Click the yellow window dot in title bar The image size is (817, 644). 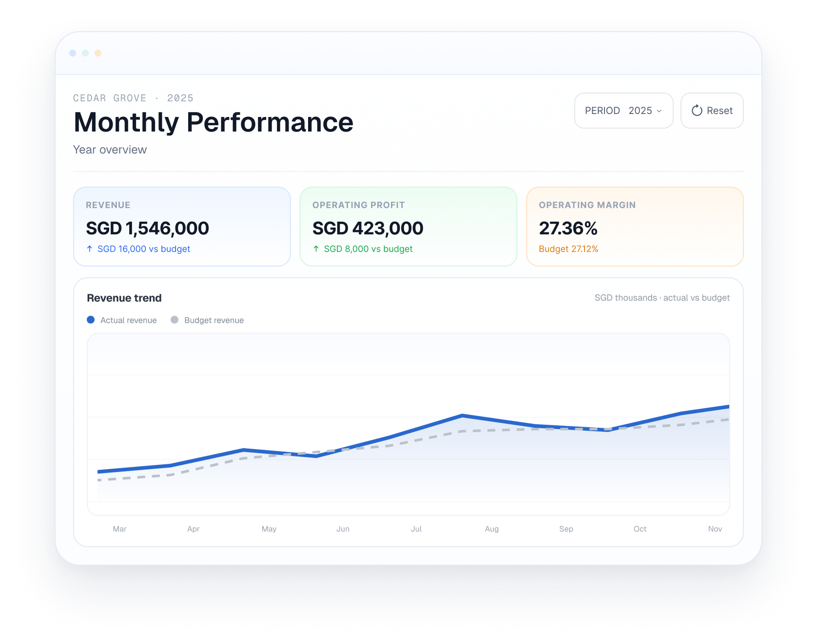tap(98, 53)
